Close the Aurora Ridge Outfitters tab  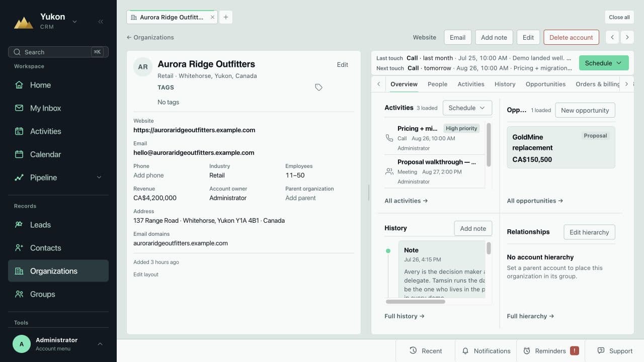[212, 17]
